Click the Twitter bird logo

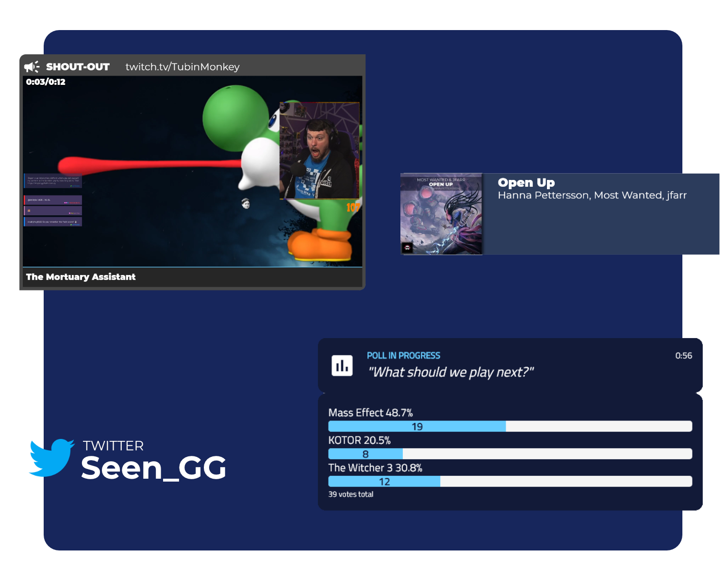coord(51,458)
